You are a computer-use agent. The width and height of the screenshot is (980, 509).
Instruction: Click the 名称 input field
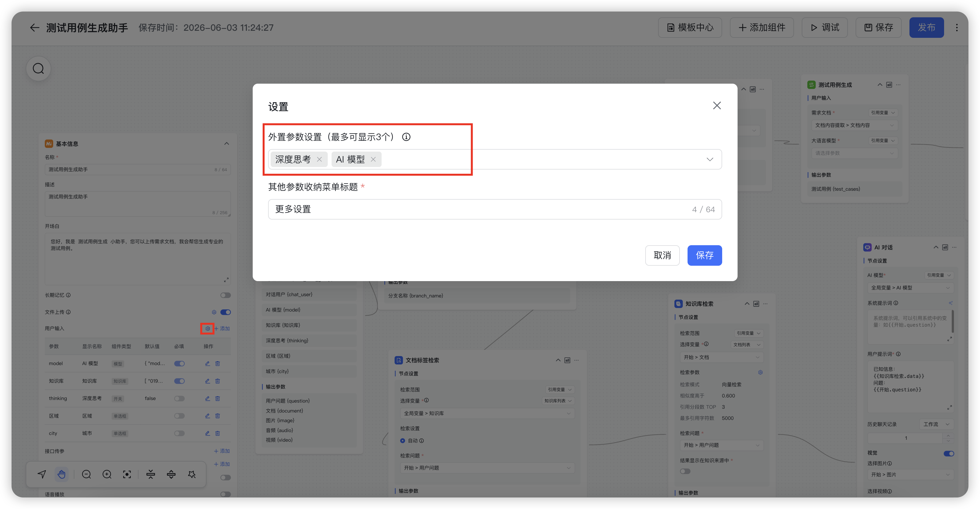[x=138, y=170]
